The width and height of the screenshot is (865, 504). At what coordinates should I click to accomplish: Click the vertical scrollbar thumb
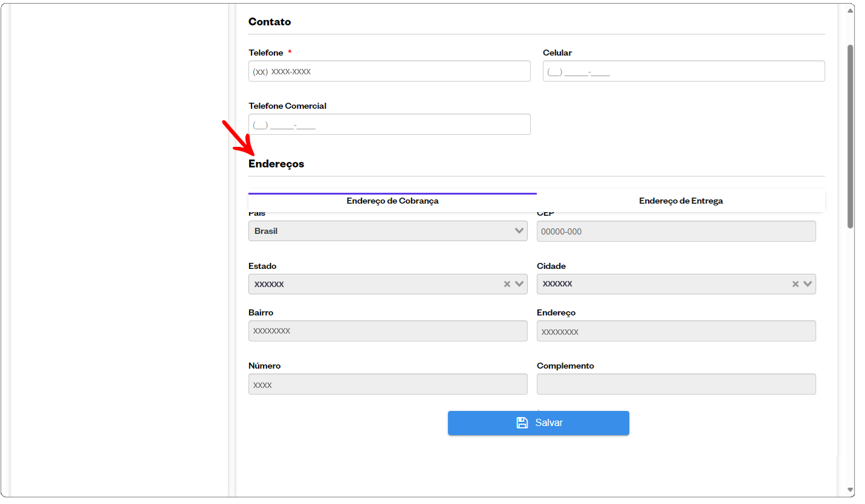coord(850,136)
